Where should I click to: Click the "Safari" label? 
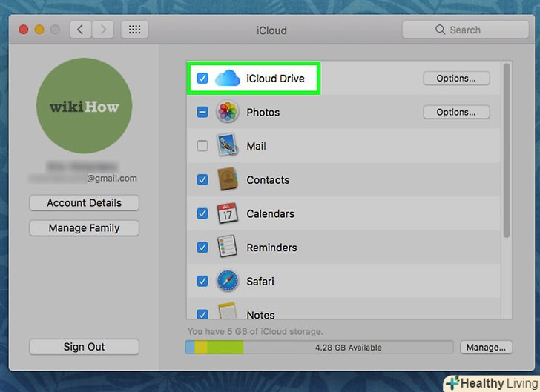click(260, 281)
